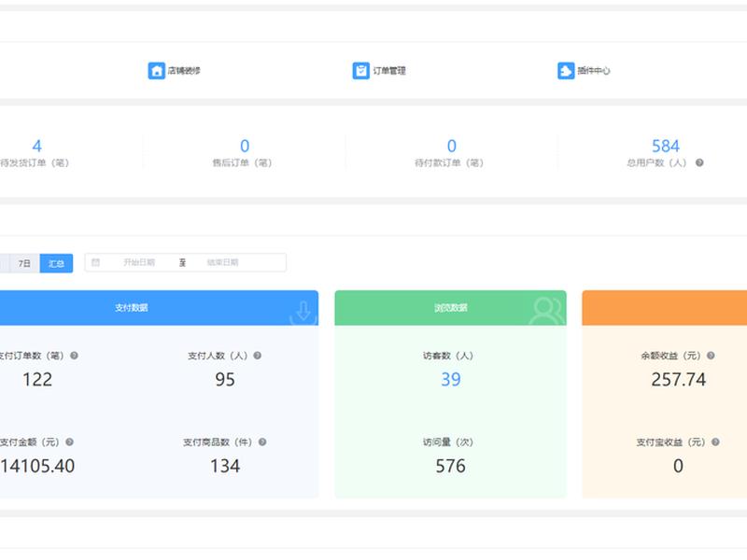
Task: Open the 插件中心 plugin icon
Action: click(x=566, y=71)
